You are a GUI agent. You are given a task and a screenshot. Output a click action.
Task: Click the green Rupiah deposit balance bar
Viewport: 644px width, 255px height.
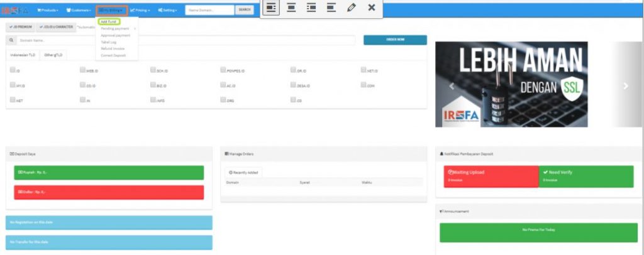click(x=109, y=173)
